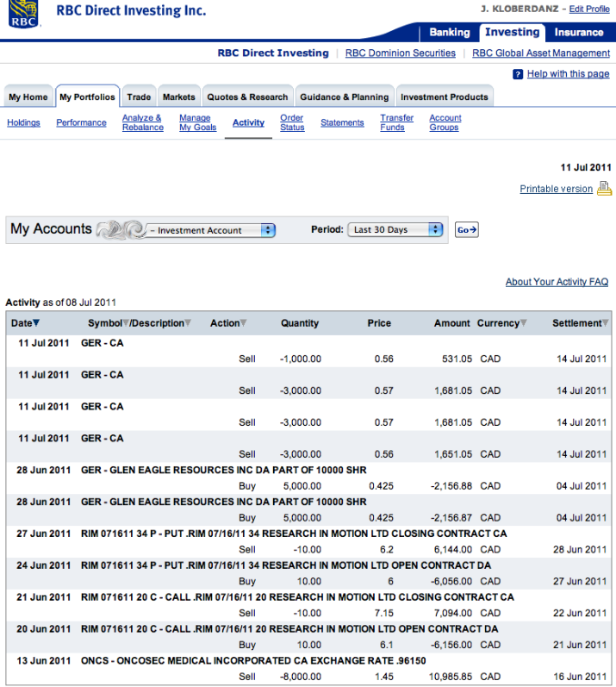Image resolution: width=616 pixels, height=687 pixels.
Task: Sort by Date column arrow
Action: click(36, 323)
